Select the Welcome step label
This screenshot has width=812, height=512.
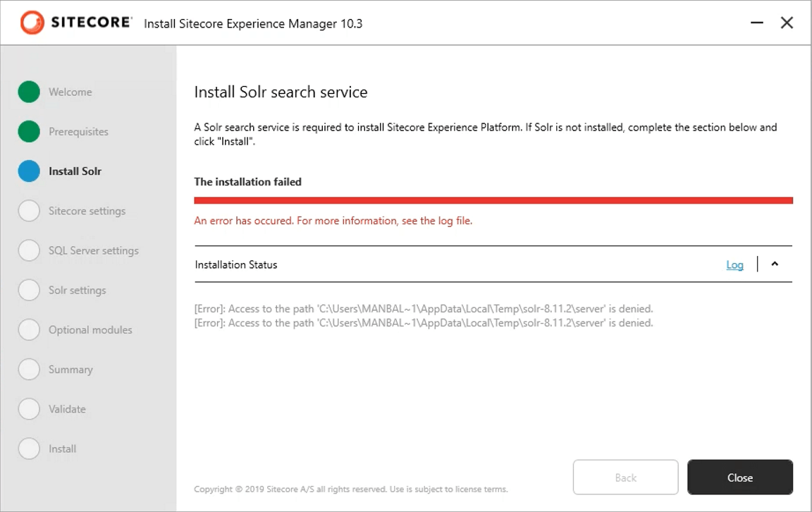70,92
